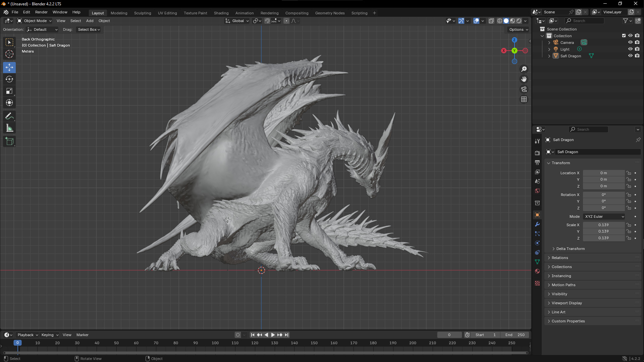Open the Modifiers properties tab
Image resolution: width=644 pixels, height=362 pixels.
pyautogui.click(x=537, y=224)
